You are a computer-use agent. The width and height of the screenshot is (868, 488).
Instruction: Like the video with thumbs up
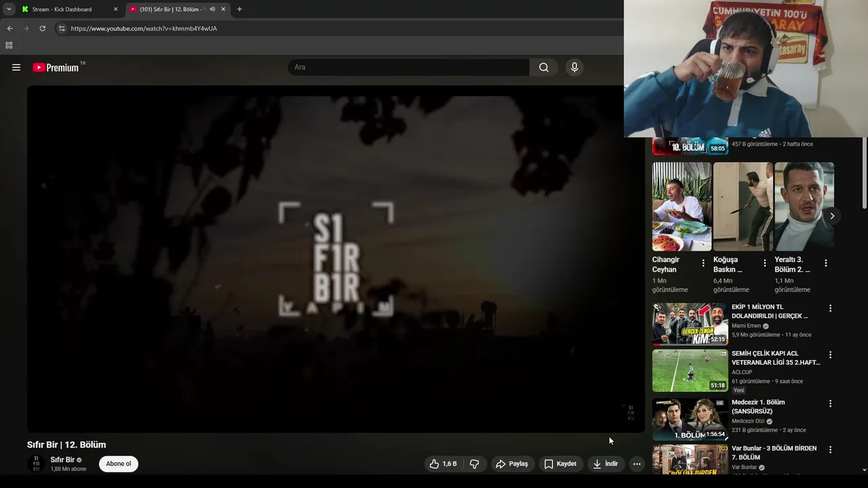click(x=442, y=464)
